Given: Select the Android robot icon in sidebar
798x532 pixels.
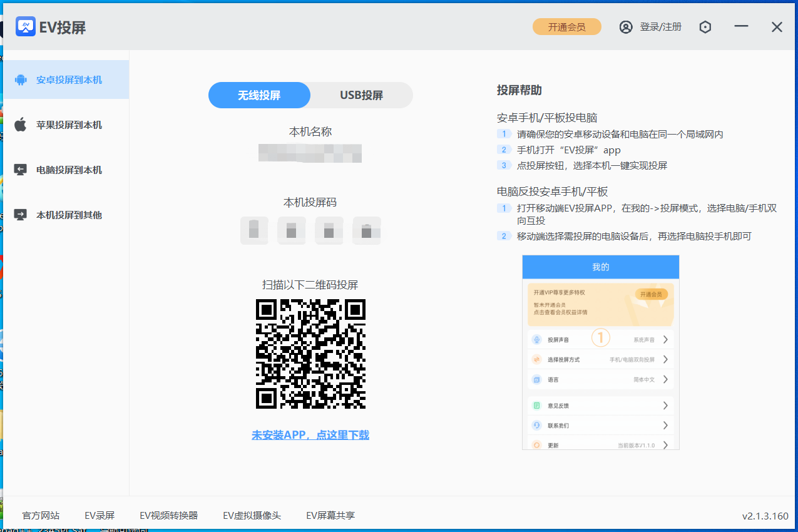Looking at the screenshot, I should [x=21, y=80].
